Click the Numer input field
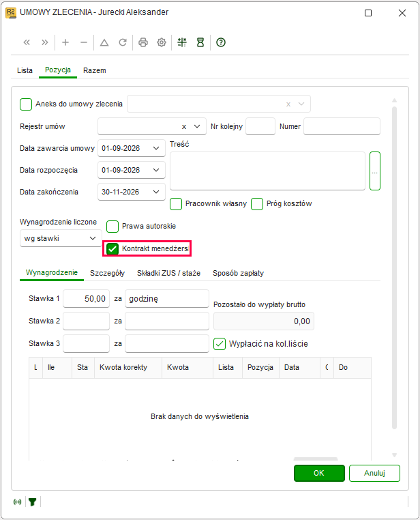This screenshot has width=420, height=520. tap(342, 126)
